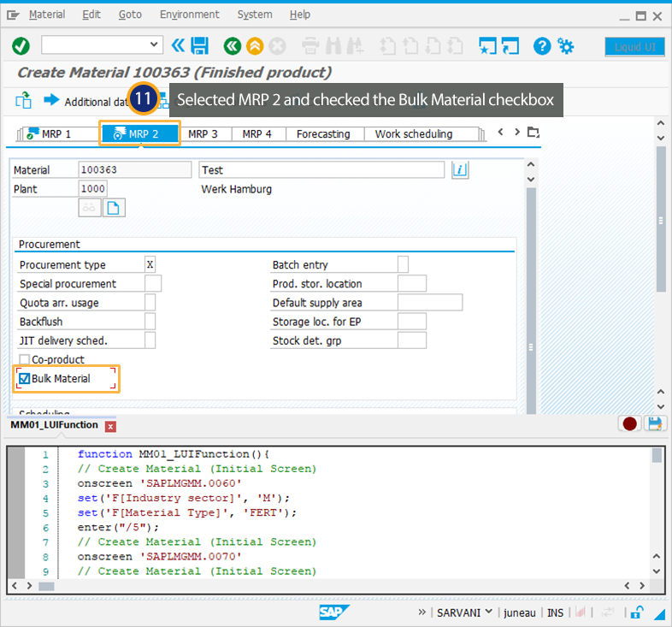Click the Other Material icon left of Additional data

pos(24,100)
